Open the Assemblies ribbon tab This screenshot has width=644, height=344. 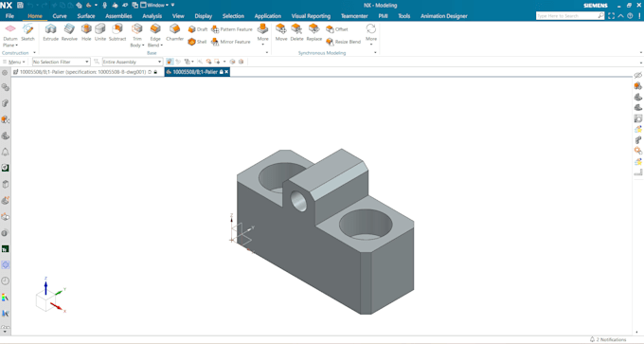pos(118,16)
